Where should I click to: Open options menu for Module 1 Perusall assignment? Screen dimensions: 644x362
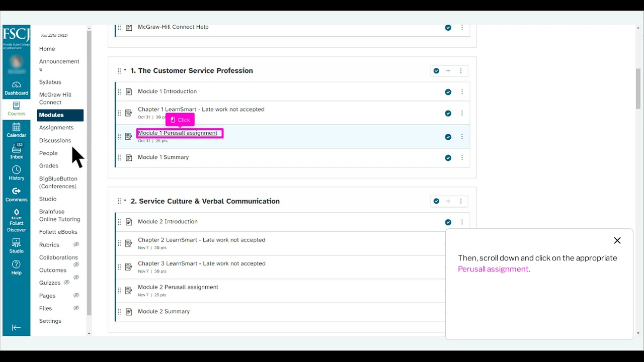pyautogui.click(x=462, y=137)
